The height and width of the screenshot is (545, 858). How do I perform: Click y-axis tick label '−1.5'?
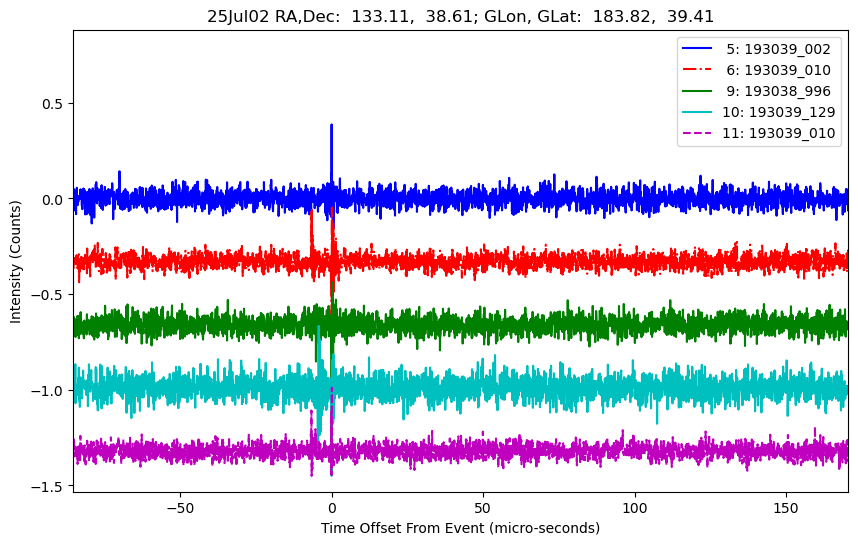pyautogui.click(x=48, y=486)
